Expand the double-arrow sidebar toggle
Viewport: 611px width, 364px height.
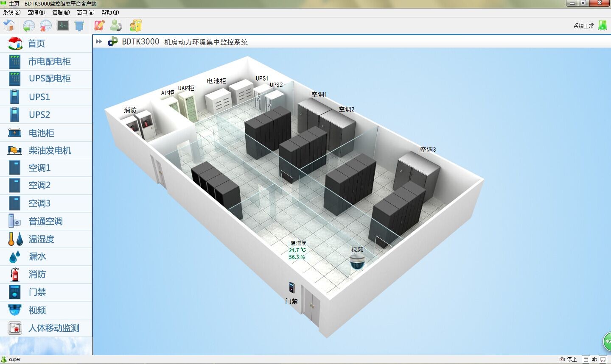click(x=99, y=42)
